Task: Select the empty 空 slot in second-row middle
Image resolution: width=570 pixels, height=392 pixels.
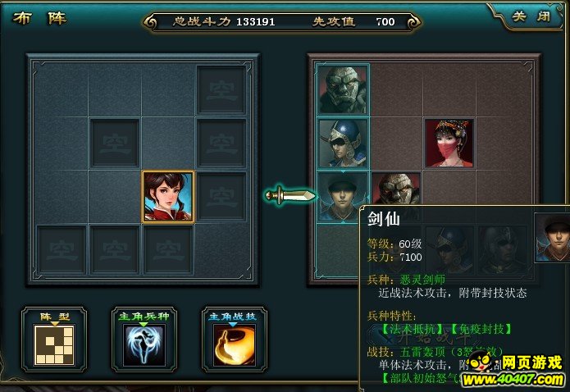Action: [x=115, y=144]
